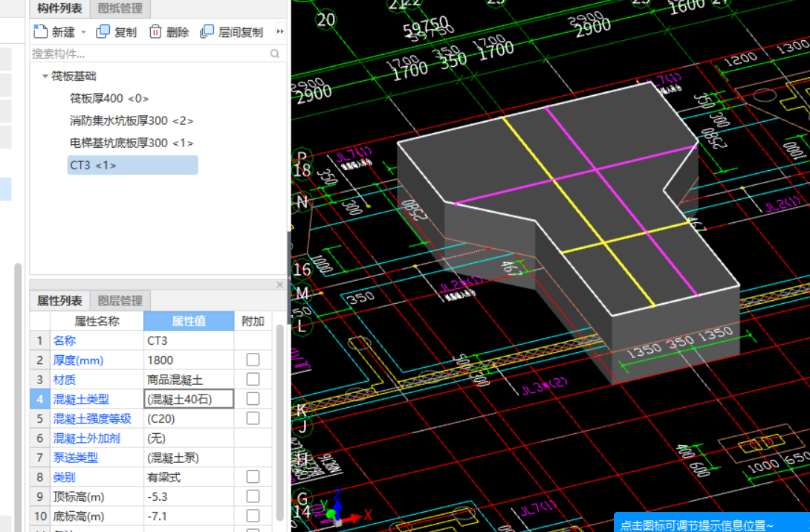Viewport: 810px width, 532px height.
Task: Select 电梯基坑底板厚300 <1> component
Action: coord(132,143)
